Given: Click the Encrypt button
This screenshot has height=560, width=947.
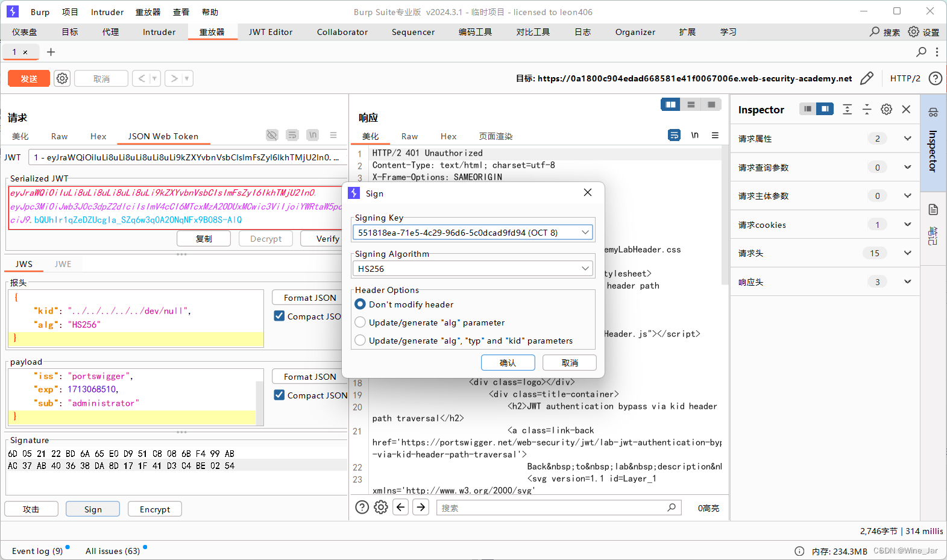Looking at the screenshot, I should (x=155, y=509).
